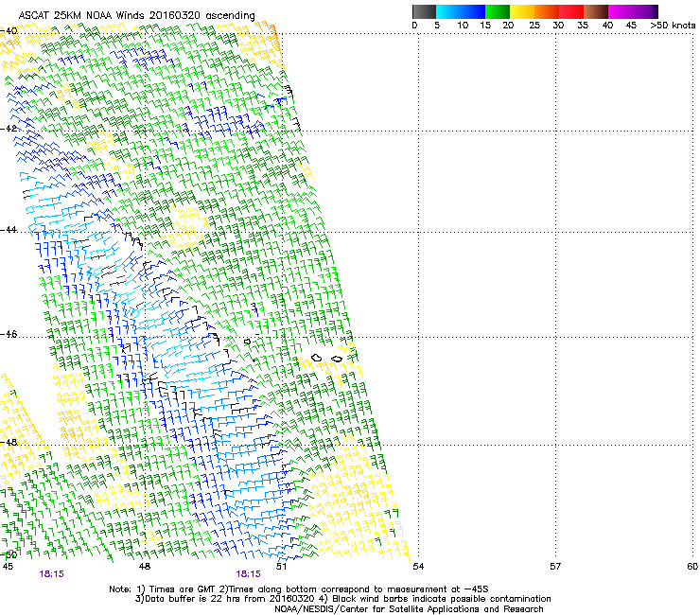The image size is (700, 615).
Task: Click the NOAA/NESDIS Center credit line
Action: coord(409,609)
